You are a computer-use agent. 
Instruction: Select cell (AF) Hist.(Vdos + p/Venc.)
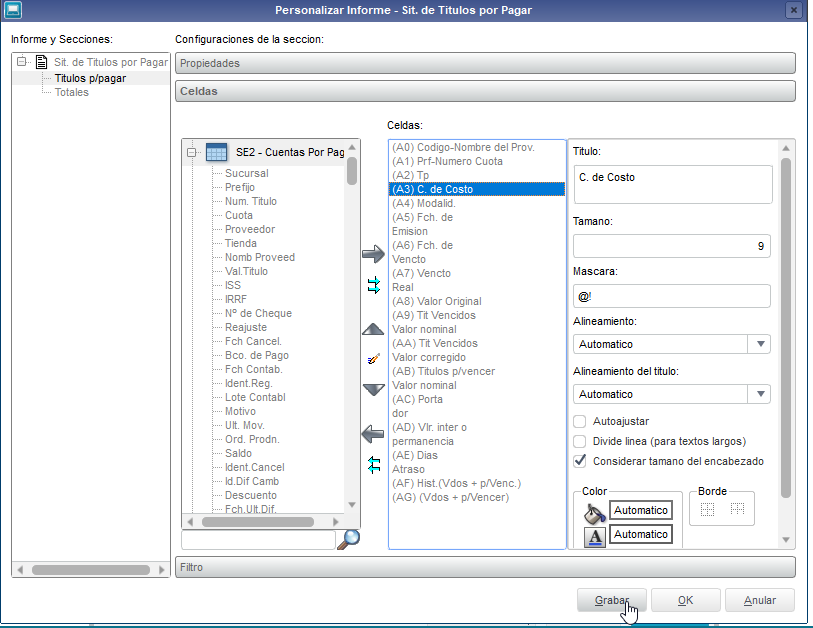476,483
